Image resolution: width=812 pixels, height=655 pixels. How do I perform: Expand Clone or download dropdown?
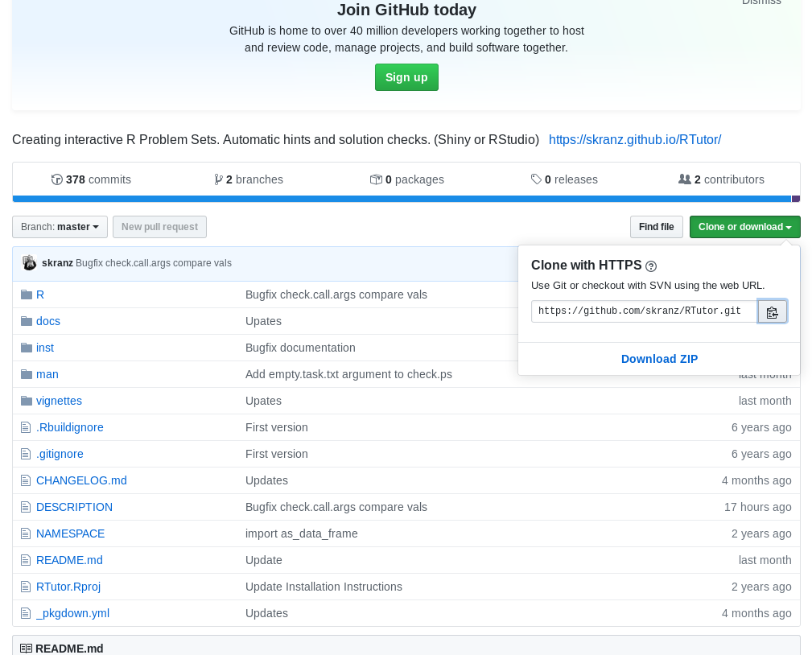click(x=744, y=227)
